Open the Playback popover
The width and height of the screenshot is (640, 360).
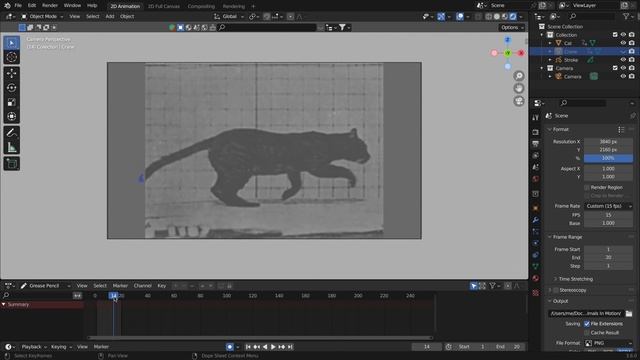pos(34,347)
